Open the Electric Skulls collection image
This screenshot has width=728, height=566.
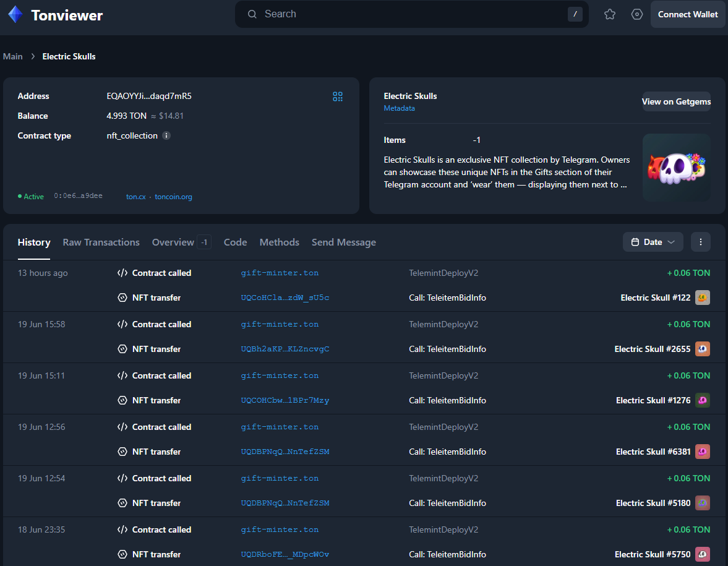pyautogui.click(x=676, y=168)
